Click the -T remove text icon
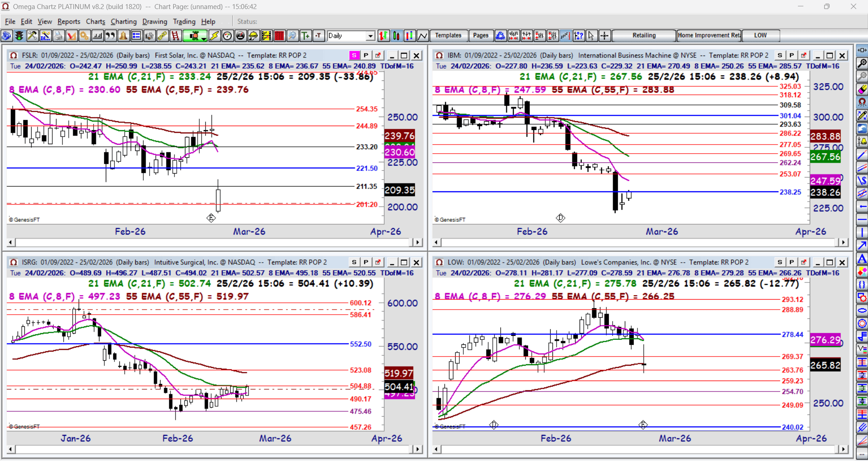Screen dimensions: 868x461 319,36
